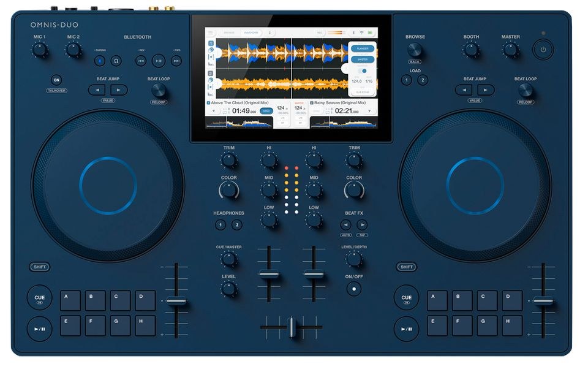Tap the Bluetooth headphones button

(x=116, y=61)
